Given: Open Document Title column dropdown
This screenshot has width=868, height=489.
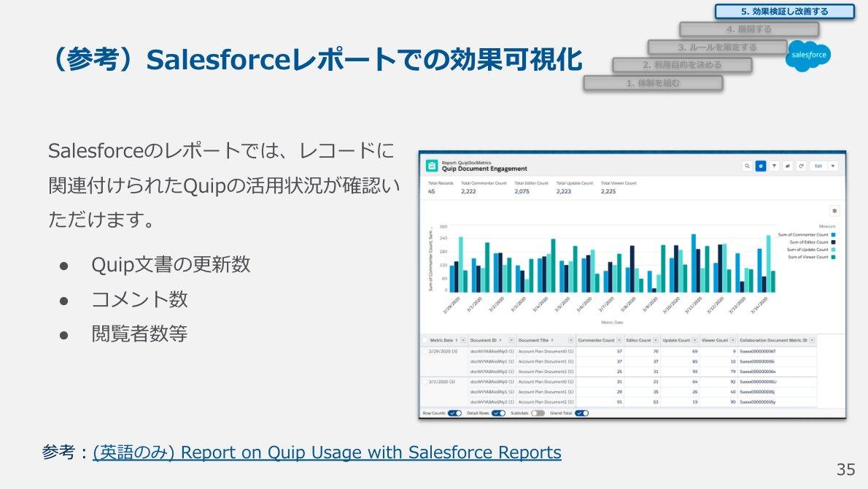Looking at the screenshot, I should [570, 341].
